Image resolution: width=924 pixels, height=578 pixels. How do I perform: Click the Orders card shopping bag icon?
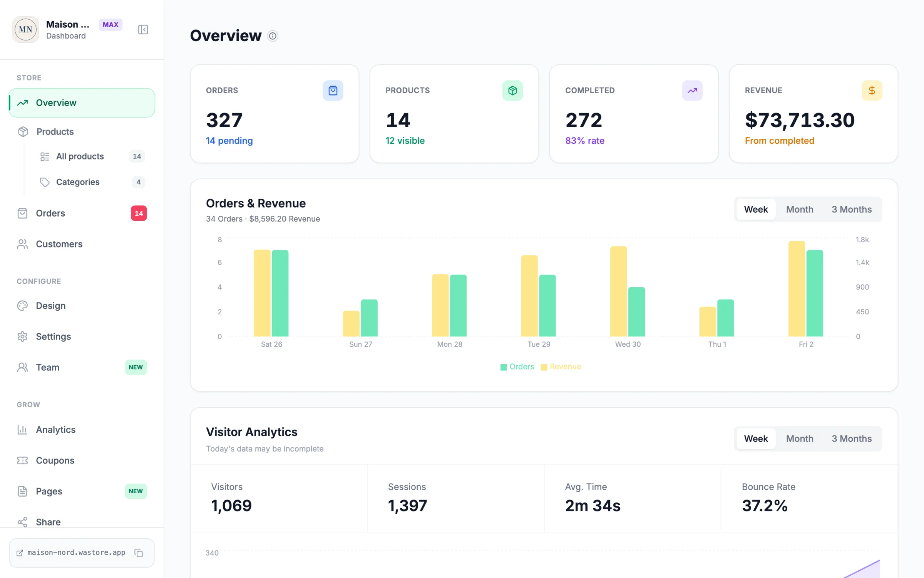pyautogui.click(x=333, y=91)
